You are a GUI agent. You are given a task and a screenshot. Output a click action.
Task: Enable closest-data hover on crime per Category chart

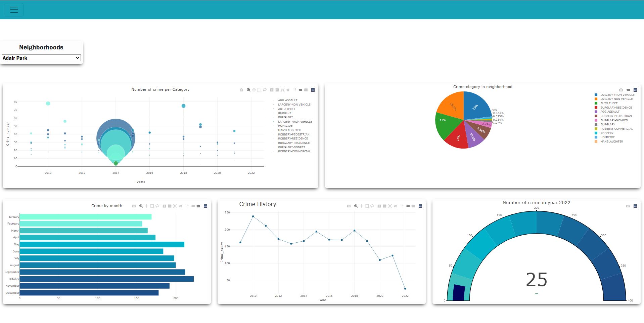tap(300, 90)
